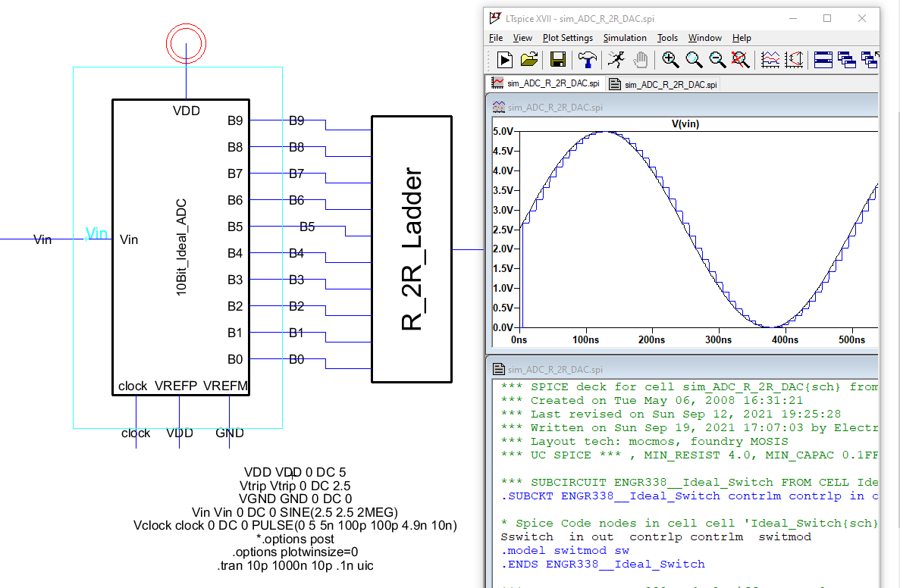Screen dimensions: 900x588
Task: Click the .SUBCKT ENGR338__Ideal_Switch line
Action: [689, 496]
